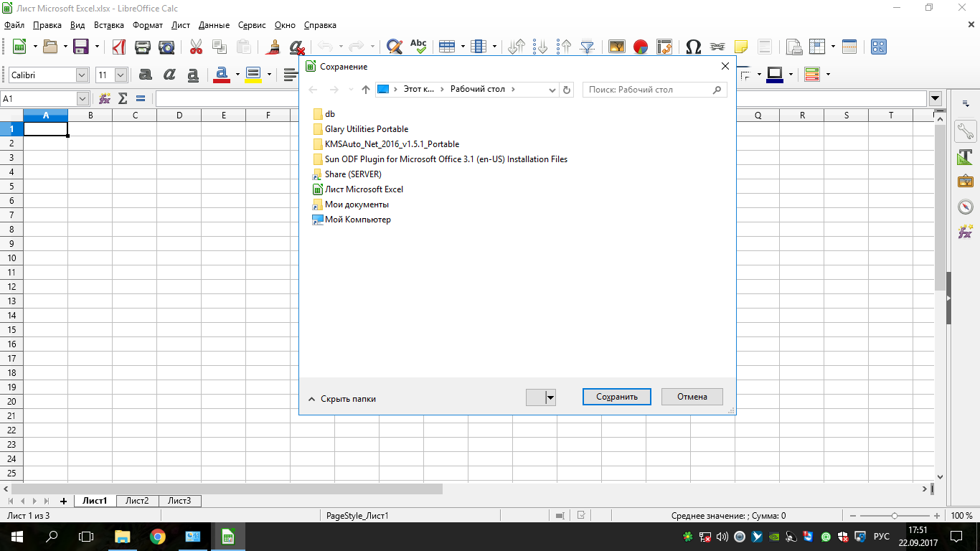Click the Отмена button
This screenshot has height=551, width=980.
click(x=692, y=397)
